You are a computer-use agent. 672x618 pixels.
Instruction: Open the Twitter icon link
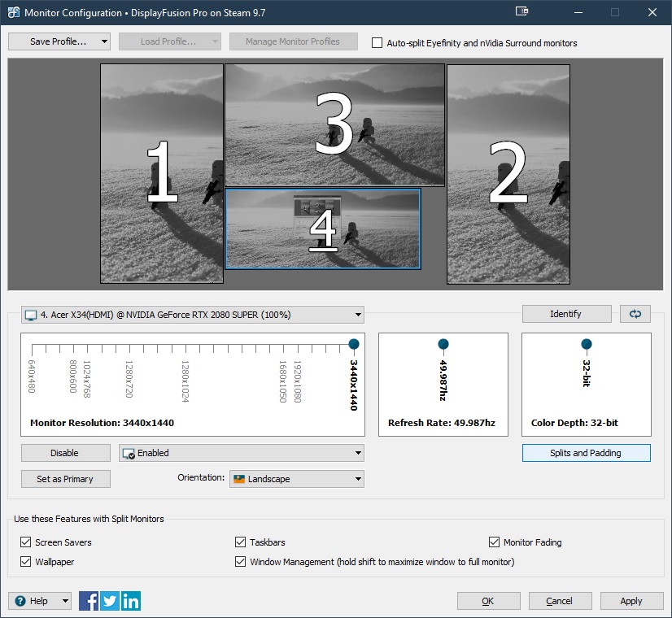coord(110,601)
